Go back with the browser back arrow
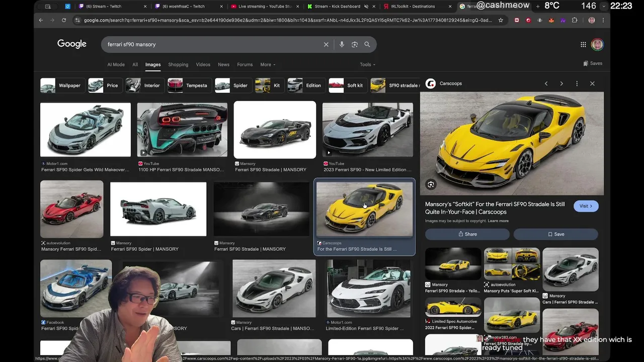The image size is (644, 362). (41, 20)
